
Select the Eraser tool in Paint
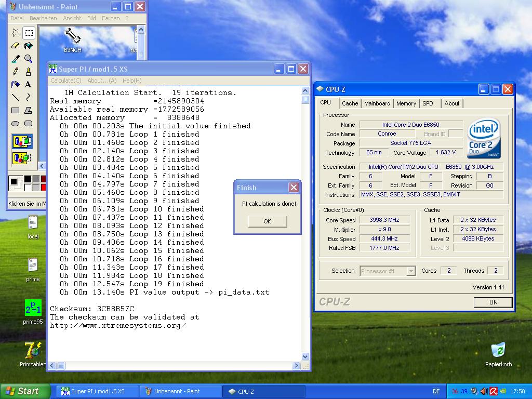16,46
